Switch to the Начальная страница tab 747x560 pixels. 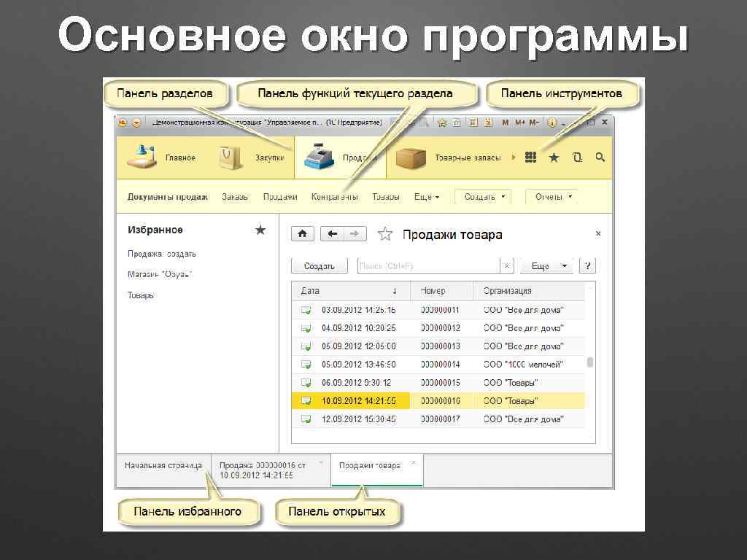(x=162, y=467)
